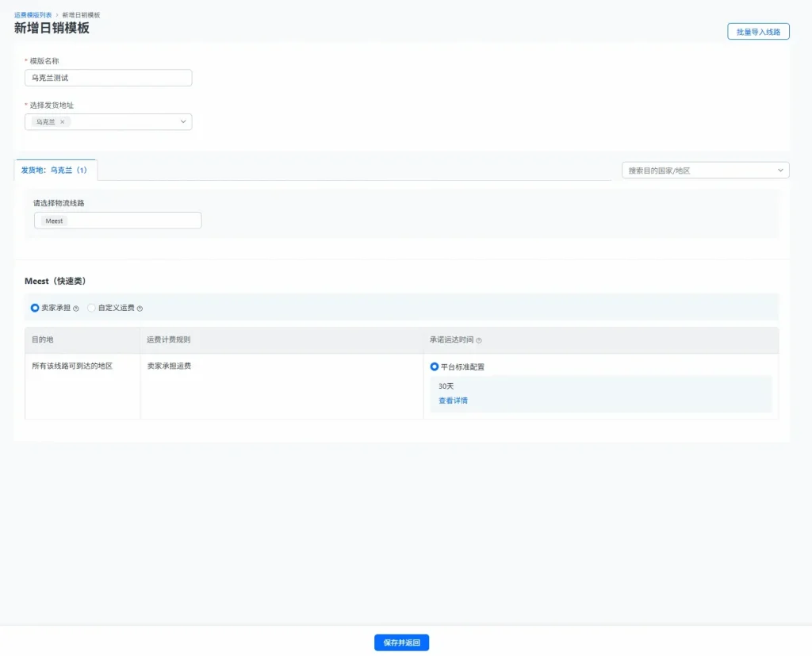Image resolution: width=812 pixels, height=656 pixels.
Task: Click the 承诺运达时间 help icon
Action: click(479, 340)
